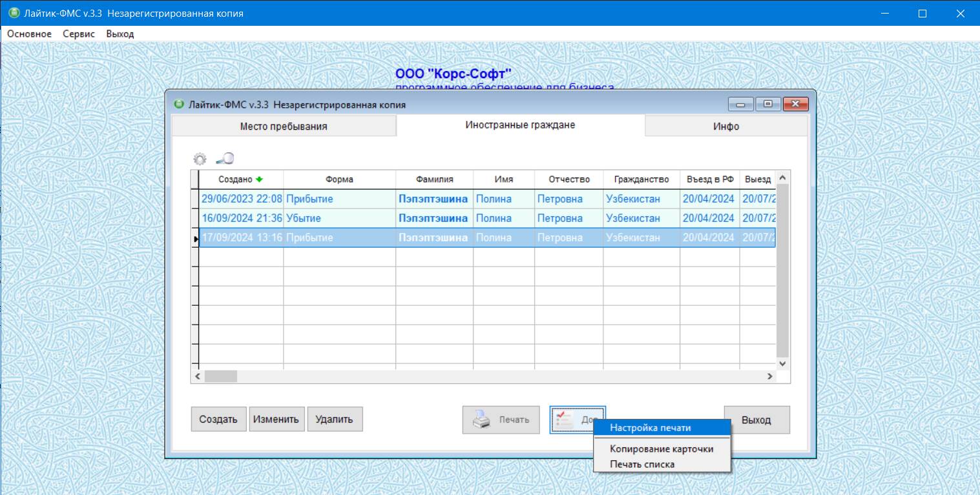Click the green app icon in the inner window title
980x495 pixels.
point(179,105)
